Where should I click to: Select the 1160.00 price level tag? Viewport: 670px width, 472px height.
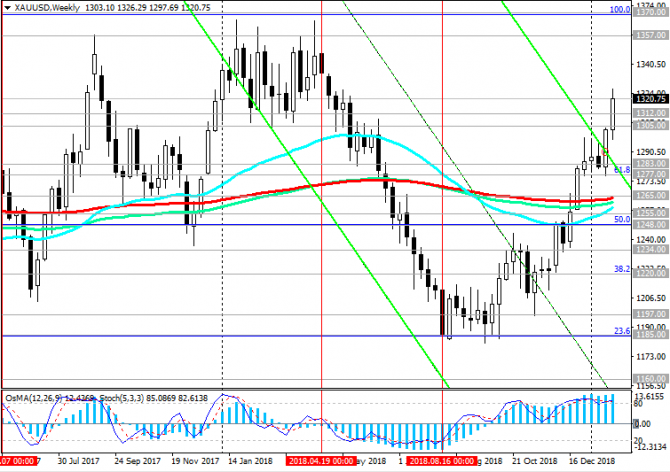(x=650, y=379)
